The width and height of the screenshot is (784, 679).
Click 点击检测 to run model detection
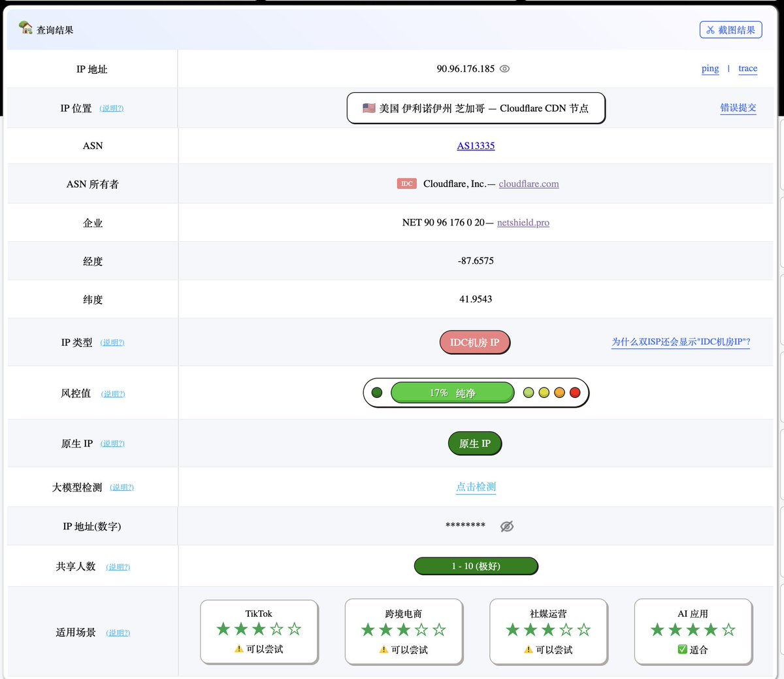click(x=476, y=487)
